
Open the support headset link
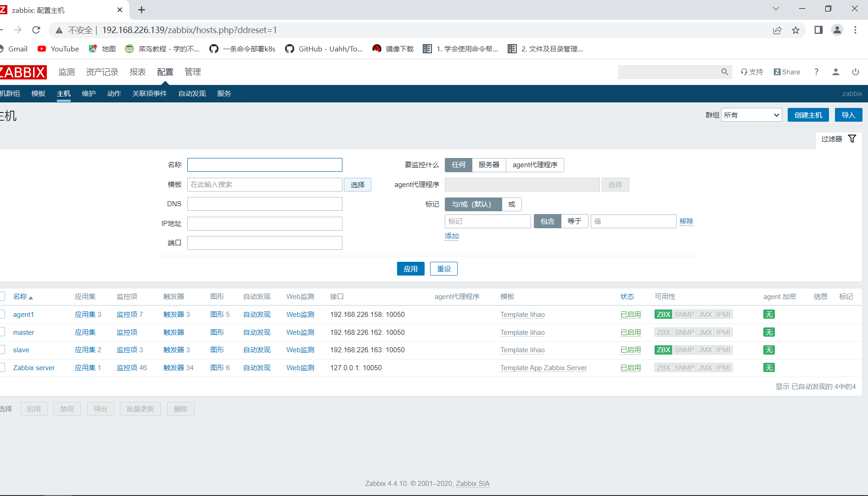pyautogui.click(x=751, y=72)
